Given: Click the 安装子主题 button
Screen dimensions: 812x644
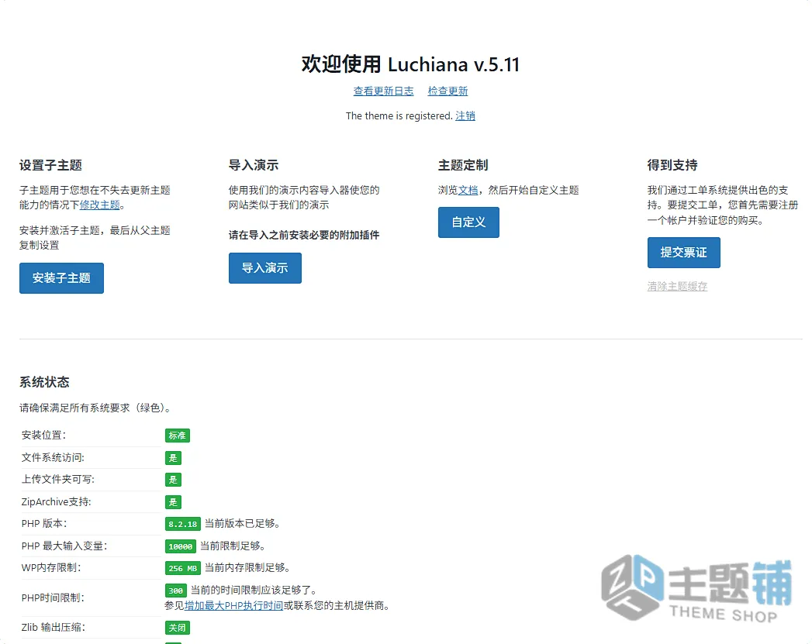Looking at the screenshot, I should click(x=61, y=278).
